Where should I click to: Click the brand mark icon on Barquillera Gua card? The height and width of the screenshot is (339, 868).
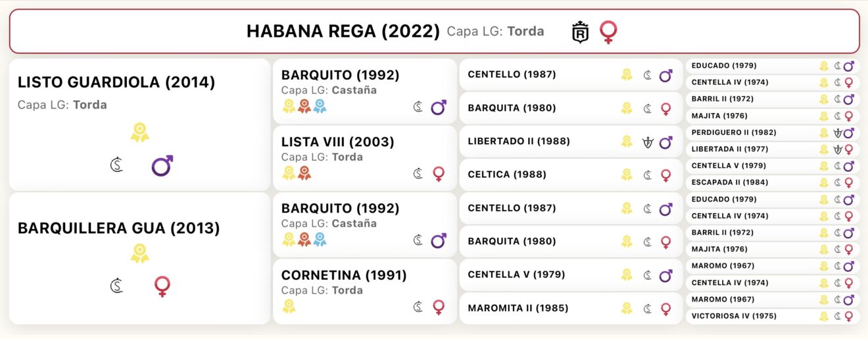point(116,286)
